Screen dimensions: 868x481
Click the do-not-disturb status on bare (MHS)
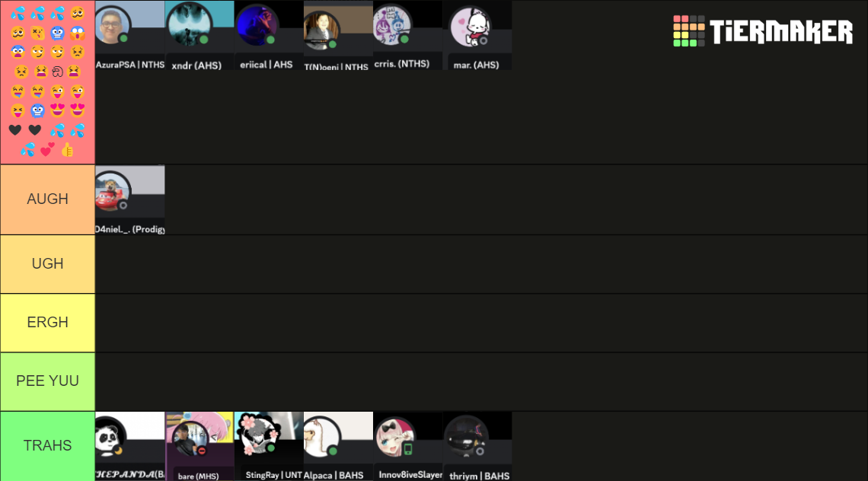tap(202, 451)
